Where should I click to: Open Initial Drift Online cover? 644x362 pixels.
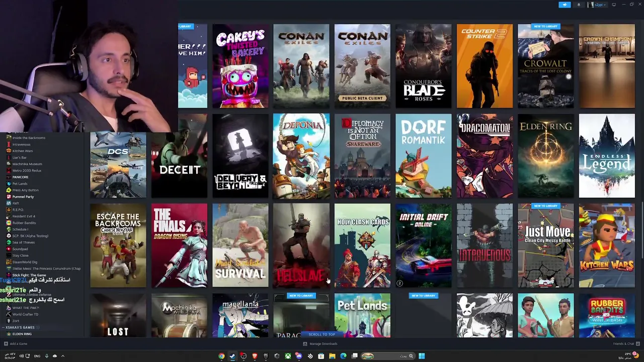(423, 245)
